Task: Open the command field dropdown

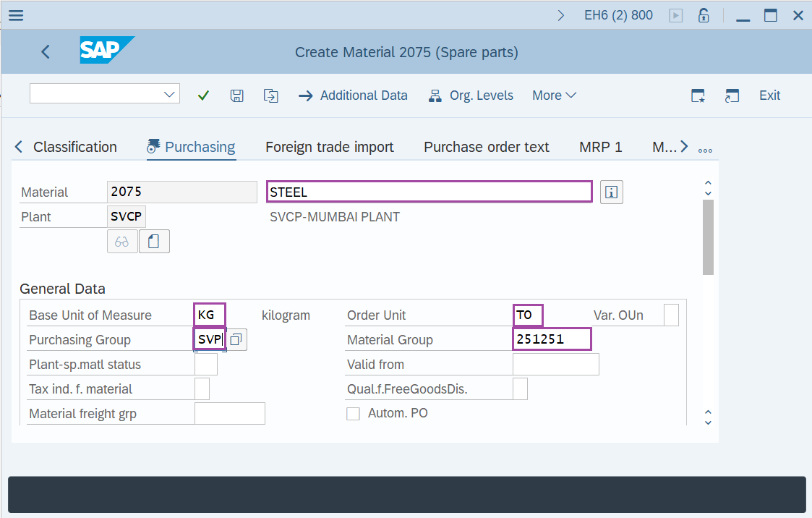Action: (x=171, y=94)
